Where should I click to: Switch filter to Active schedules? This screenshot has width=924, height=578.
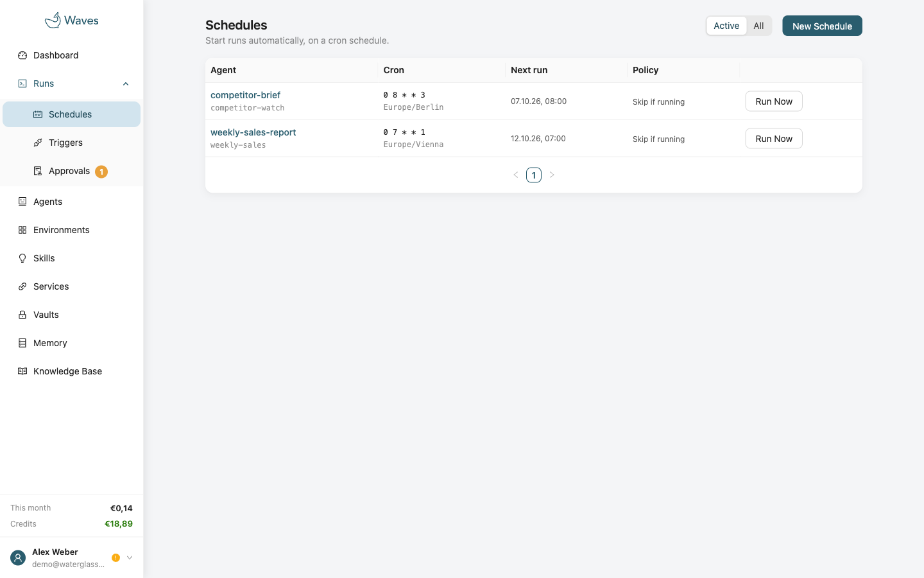coord(726,26)
